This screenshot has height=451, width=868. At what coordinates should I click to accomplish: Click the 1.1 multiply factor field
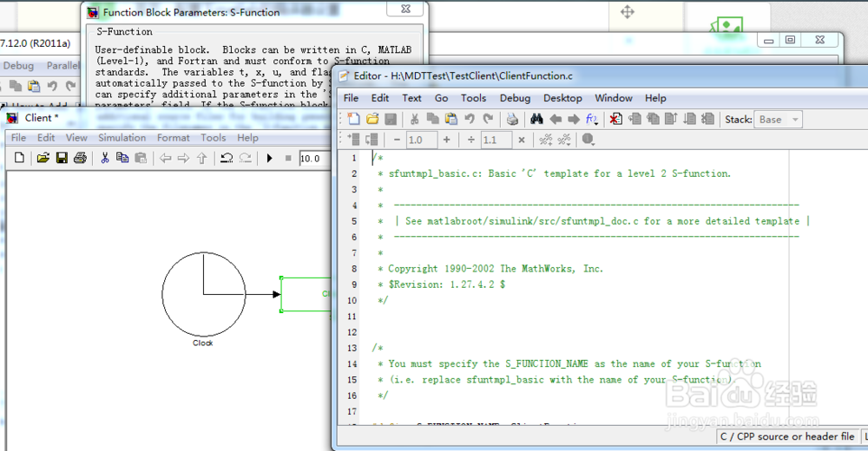tap(496, 140)
